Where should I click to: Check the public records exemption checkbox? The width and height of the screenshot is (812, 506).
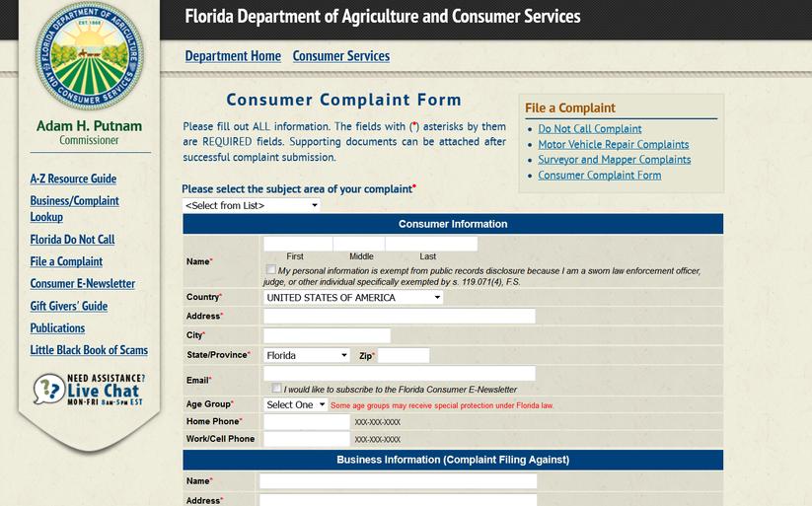coord(271,269)
